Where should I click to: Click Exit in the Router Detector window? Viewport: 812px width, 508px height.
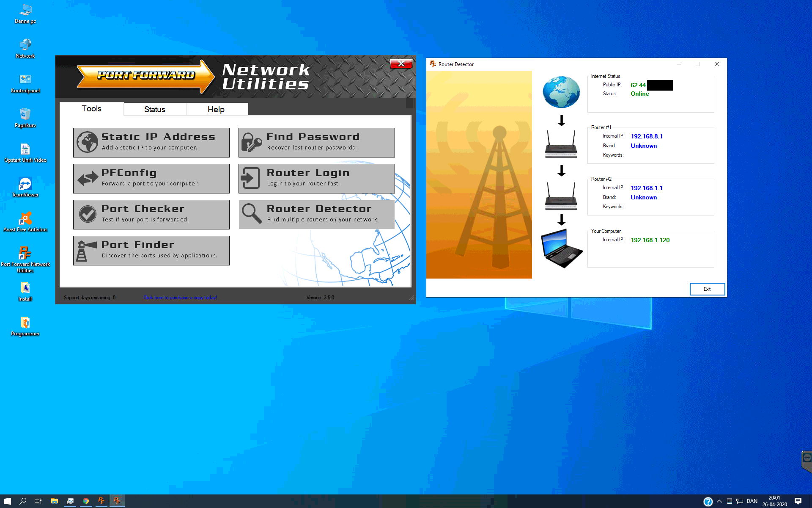pos(707,289)
